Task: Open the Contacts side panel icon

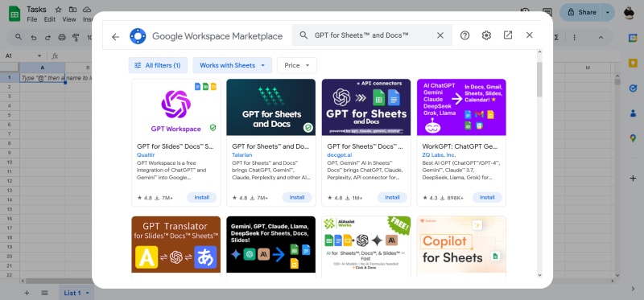Action: pos(633,113)
